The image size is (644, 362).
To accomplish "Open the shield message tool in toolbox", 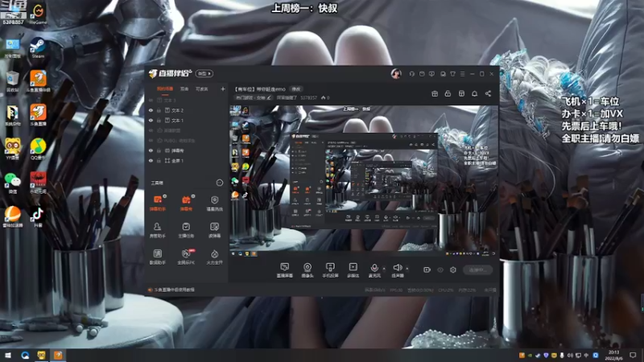I will coord(214,204).
